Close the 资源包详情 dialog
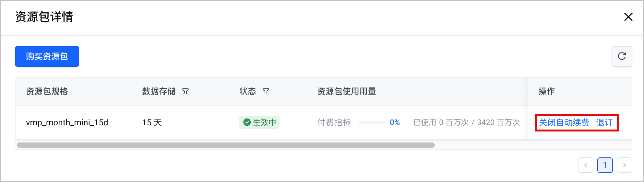 [628, 17]
